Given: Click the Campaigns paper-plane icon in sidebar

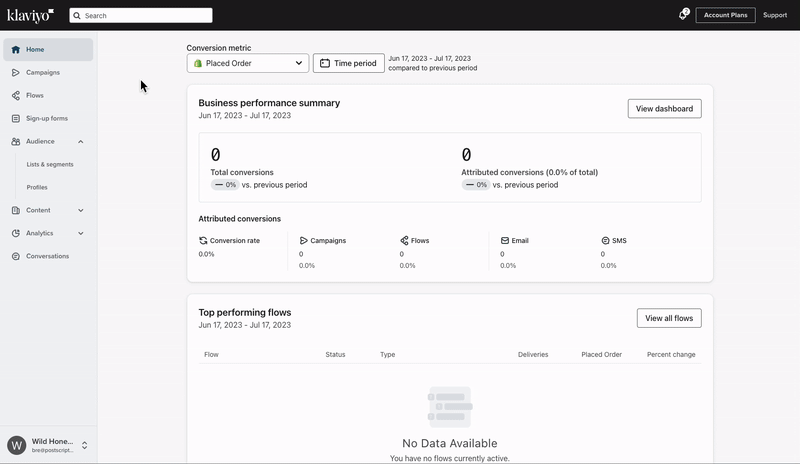Looking at the screenshot, I should click(x=16, y=72).
